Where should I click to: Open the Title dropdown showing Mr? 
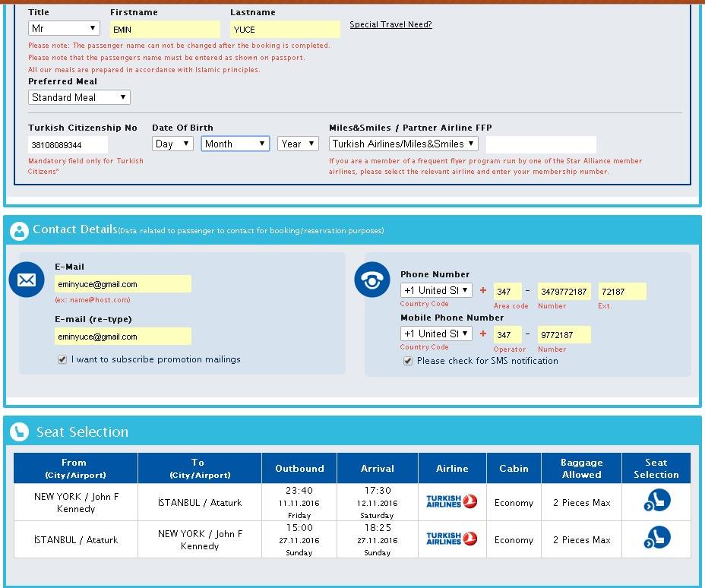pyautogui.click(x=64, y=28)
